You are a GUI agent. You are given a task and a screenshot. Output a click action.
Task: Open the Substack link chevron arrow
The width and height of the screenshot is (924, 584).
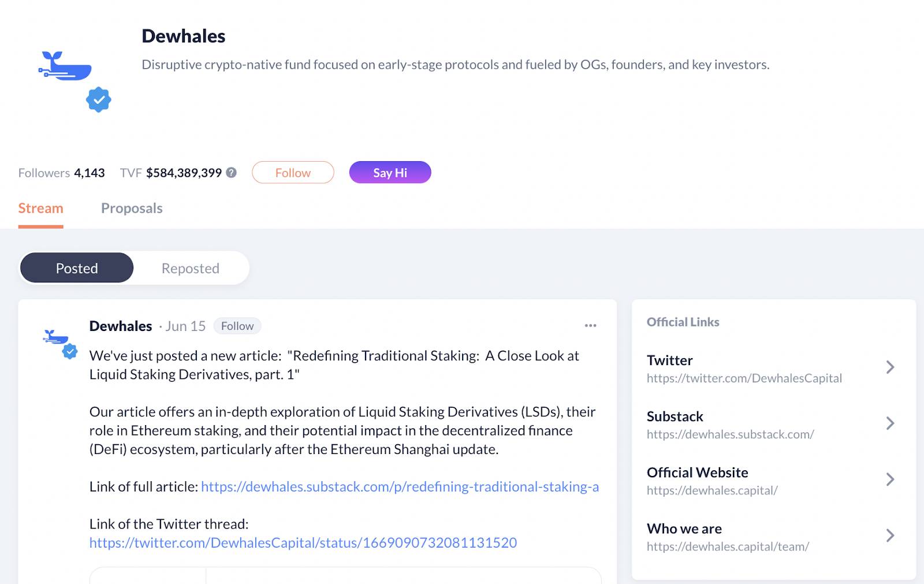tap(890, 423)
